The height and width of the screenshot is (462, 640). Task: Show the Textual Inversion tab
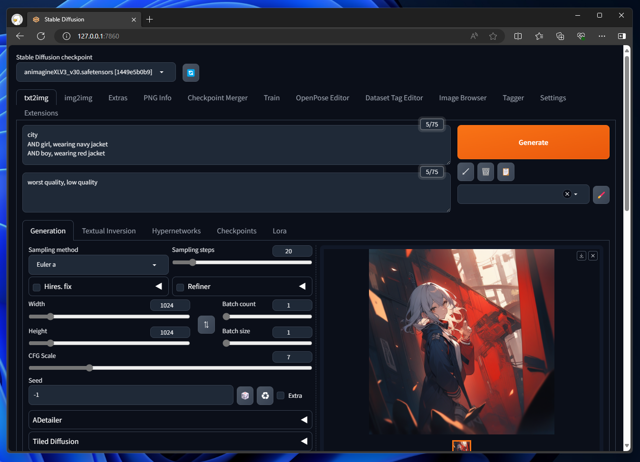[109, 231]
